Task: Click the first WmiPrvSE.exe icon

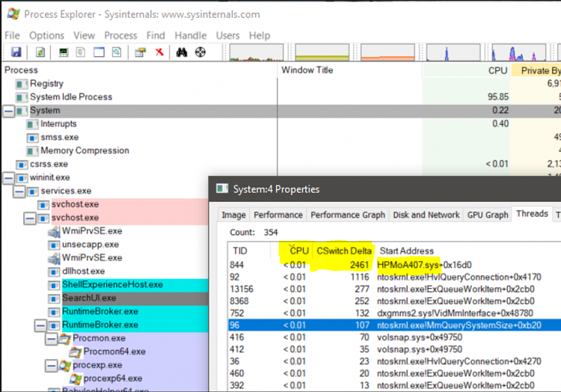Action: pyautogui.click(x=54, y=232)
